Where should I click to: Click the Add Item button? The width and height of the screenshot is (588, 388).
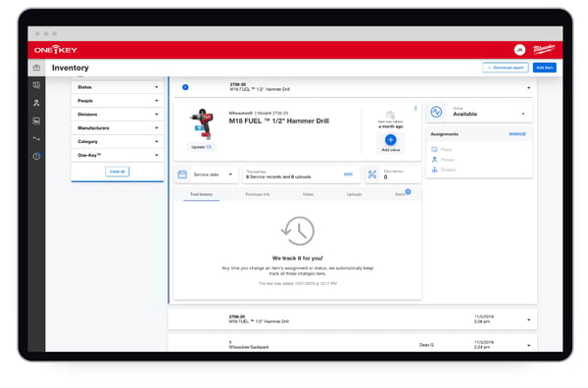[x=545, y=68]
